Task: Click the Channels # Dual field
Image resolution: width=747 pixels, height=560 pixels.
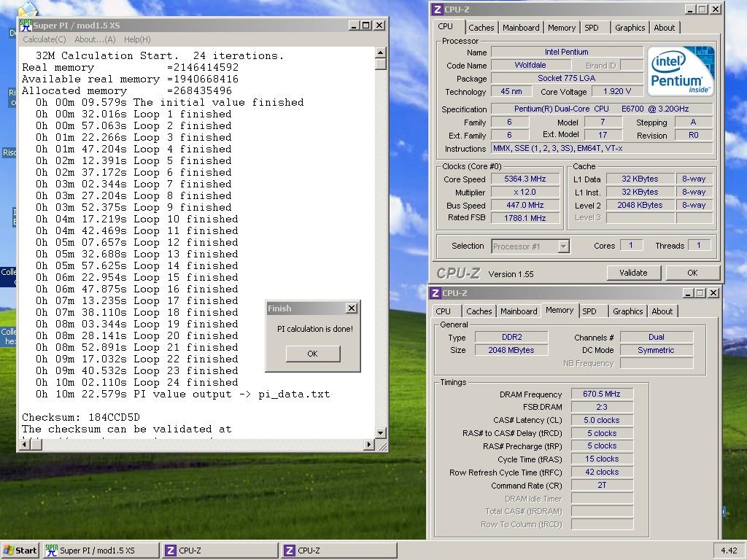Action: 656,337
